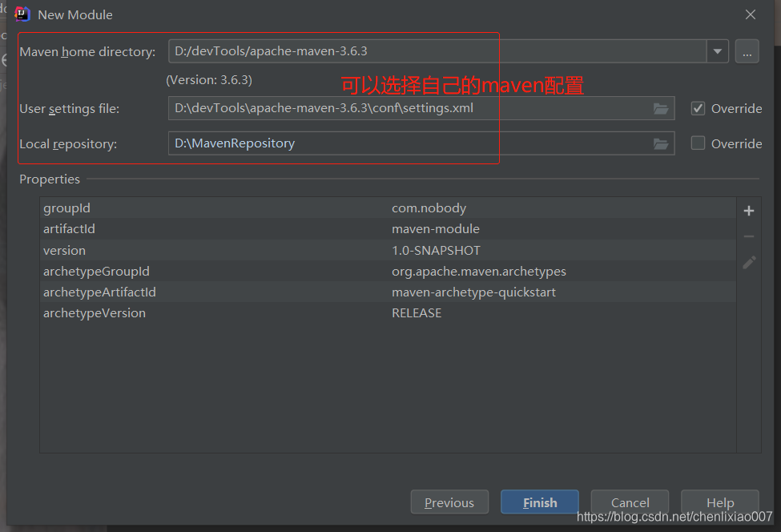Select the artifactId property row
The width and height of the screenshot is (781, 532).
pyautogui.click(x=388, y=228)
